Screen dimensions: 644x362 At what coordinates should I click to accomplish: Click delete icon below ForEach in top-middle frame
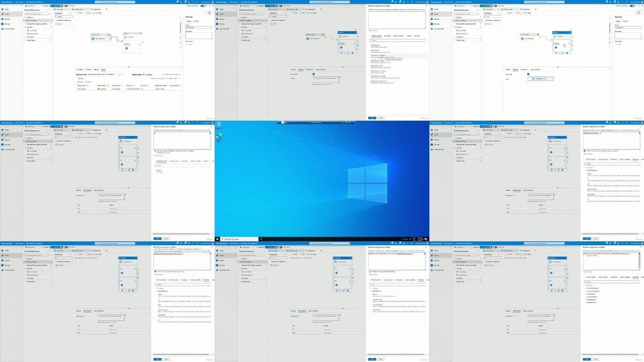(342, 53)
